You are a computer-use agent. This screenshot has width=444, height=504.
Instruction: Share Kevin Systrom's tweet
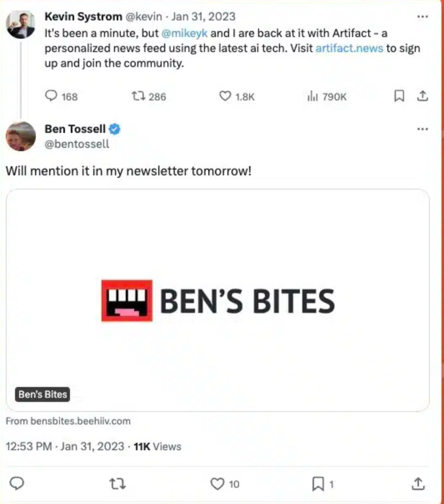(422, 96)
